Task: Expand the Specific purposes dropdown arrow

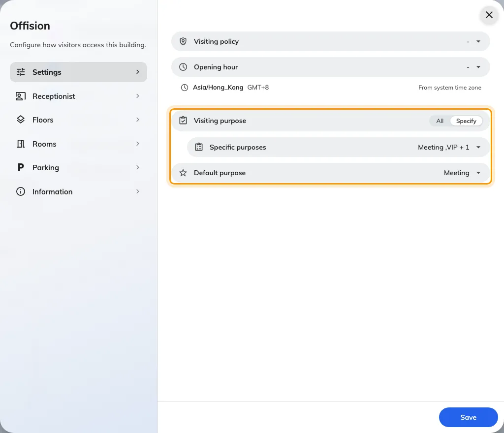Action: [x=478, y=147]
